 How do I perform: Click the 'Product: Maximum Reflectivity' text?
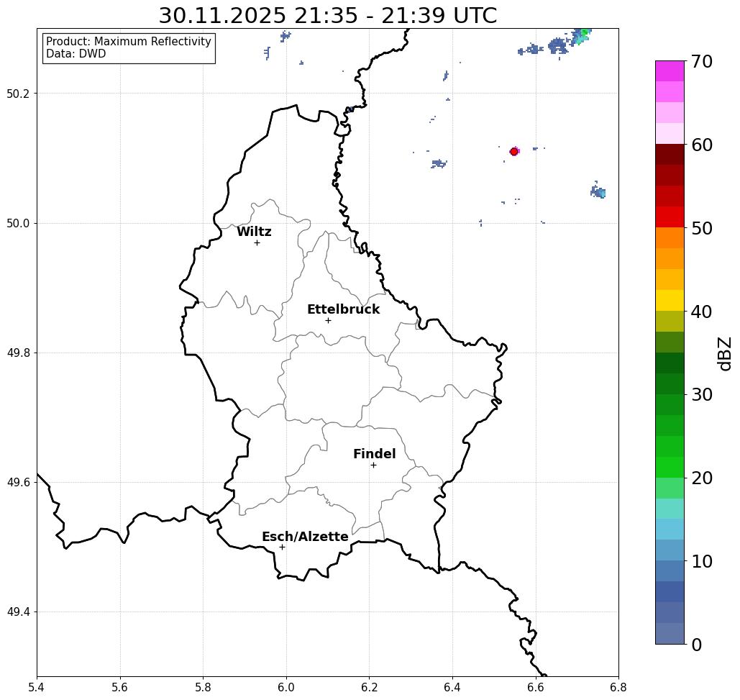[x=128, y=42]
